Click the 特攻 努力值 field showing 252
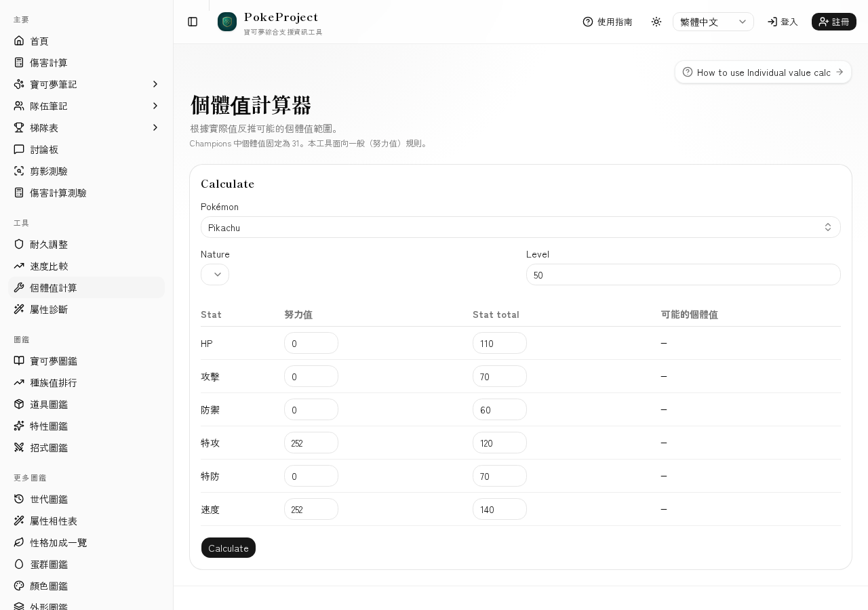 point(311,443)
